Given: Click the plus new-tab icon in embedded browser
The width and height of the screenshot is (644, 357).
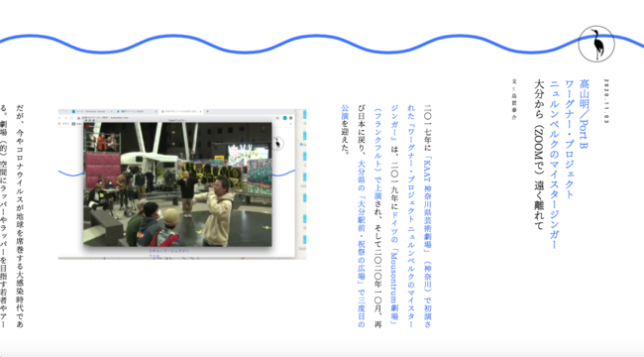Looking at the screenshot, I should click(x=207, y=111).
